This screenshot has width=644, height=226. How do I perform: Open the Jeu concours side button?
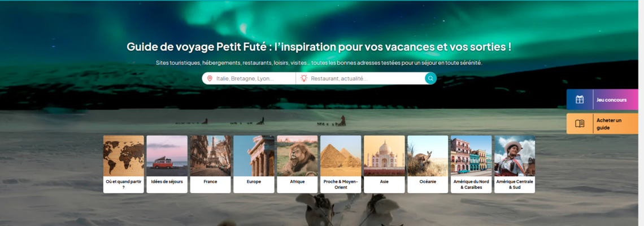(603, 99)
